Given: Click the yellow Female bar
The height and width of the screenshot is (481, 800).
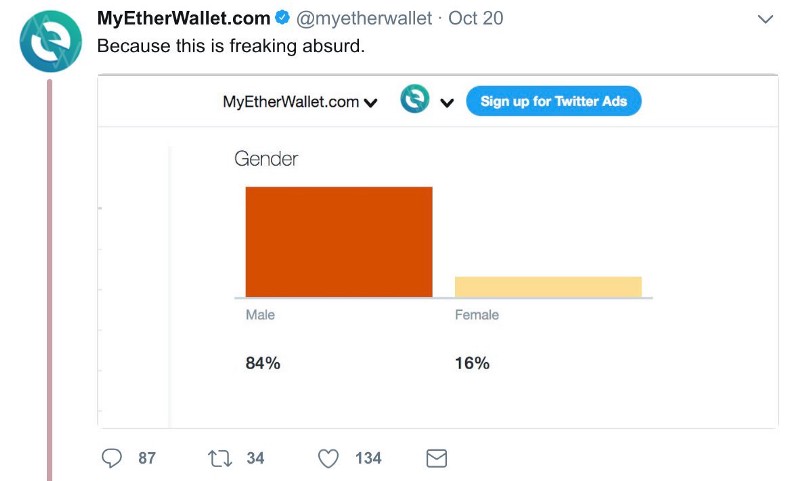Looking at the screenshot, I should pos(548,287).
